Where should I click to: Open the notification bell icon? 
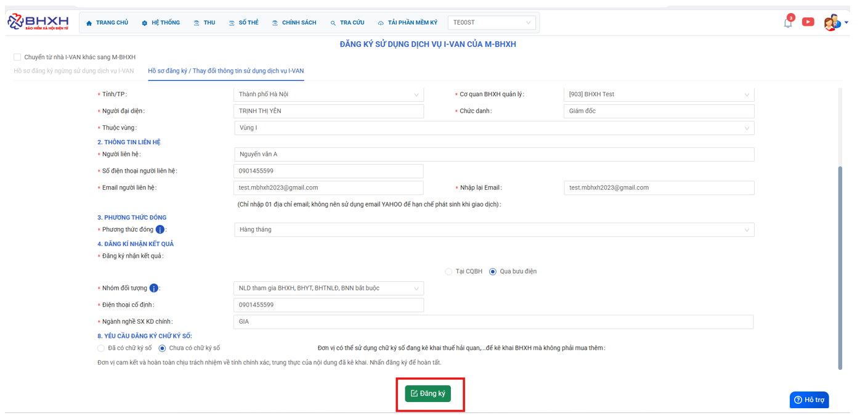pyautogui.click(x=788, y=23)
